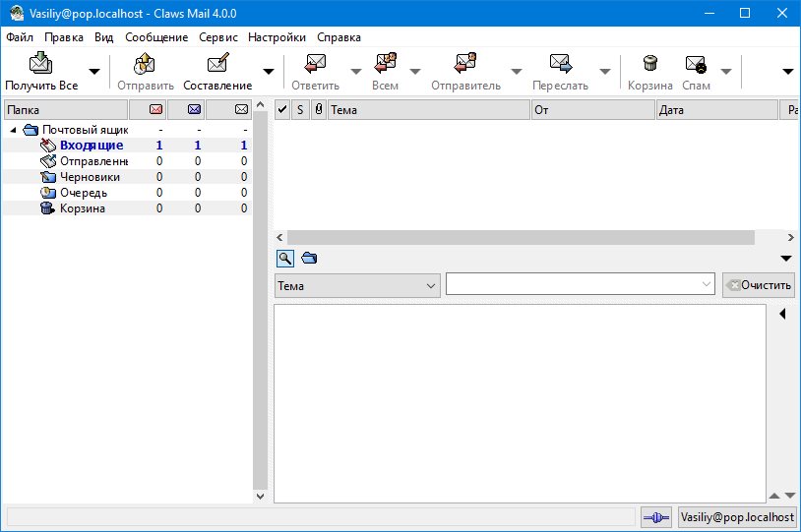Click the total messages envelope column header
This screenshot has height=532, width=801.
(x=229, y=110)
